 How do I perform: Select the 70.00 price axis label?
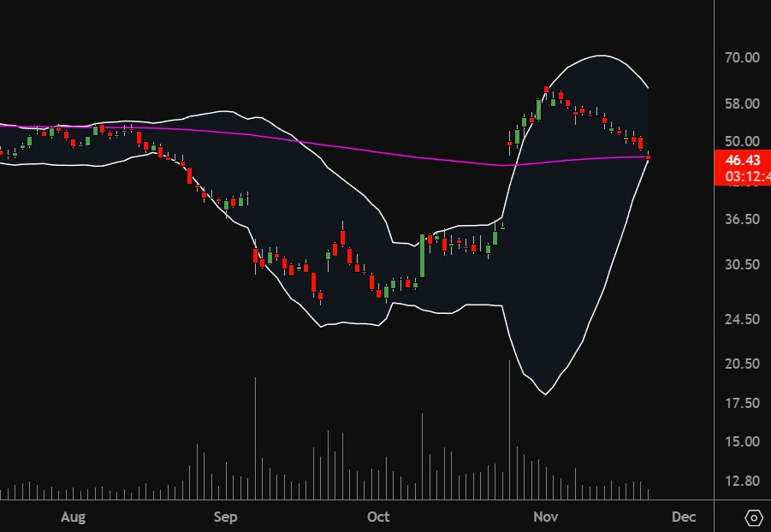pyautogui.click(x=741, y=58)
